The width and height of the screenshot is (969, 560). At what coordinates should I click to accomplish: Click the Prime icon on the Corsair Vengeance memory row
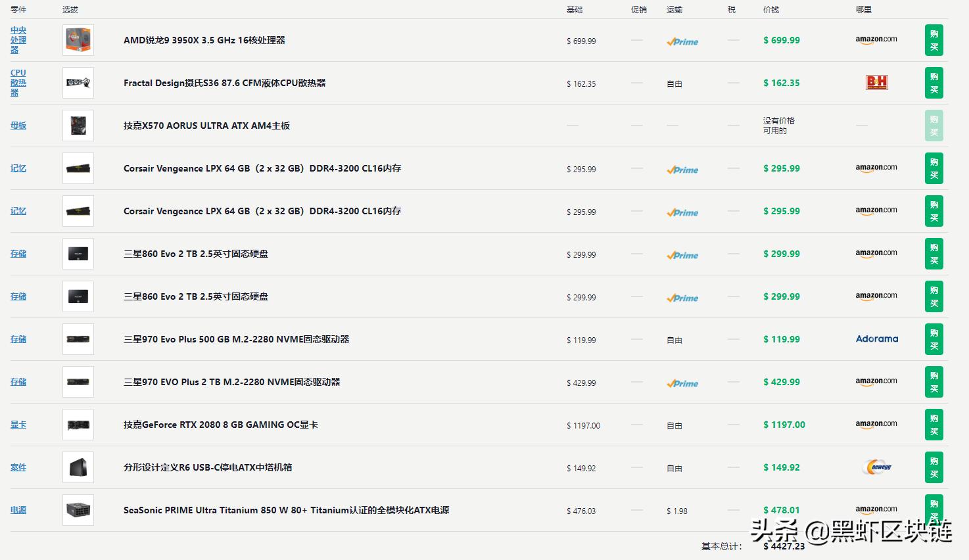tap(682, 169)
